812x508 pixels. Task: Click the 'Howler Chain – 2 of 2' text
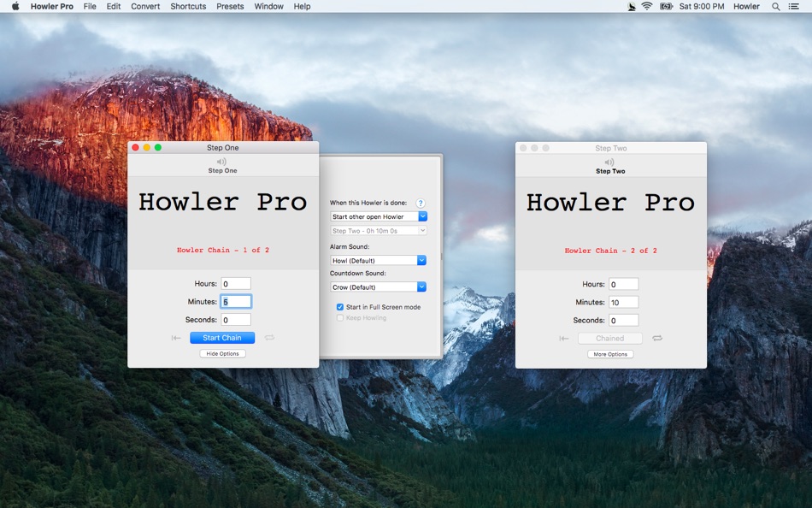(x=610, y=251)
